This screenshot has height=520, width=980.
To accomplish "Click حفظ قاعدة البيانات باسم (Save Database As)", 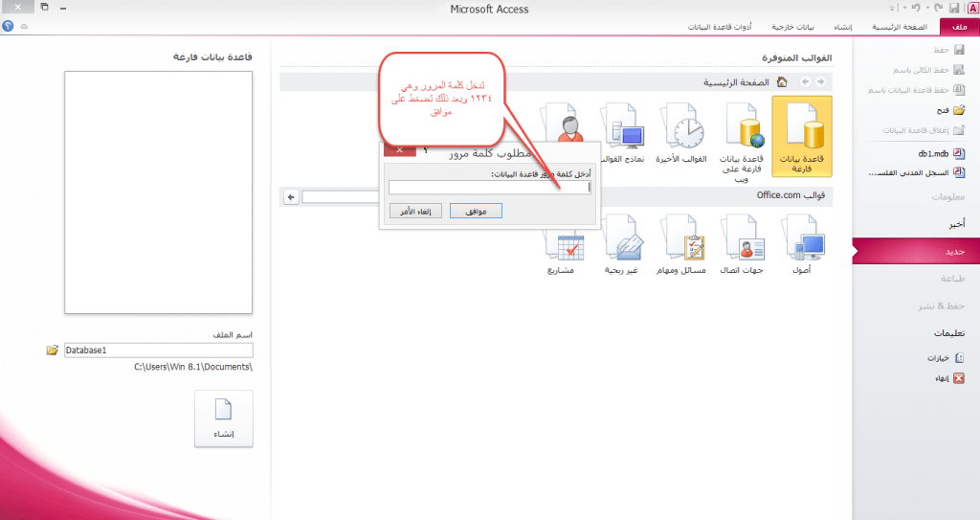I will point(916,90).
